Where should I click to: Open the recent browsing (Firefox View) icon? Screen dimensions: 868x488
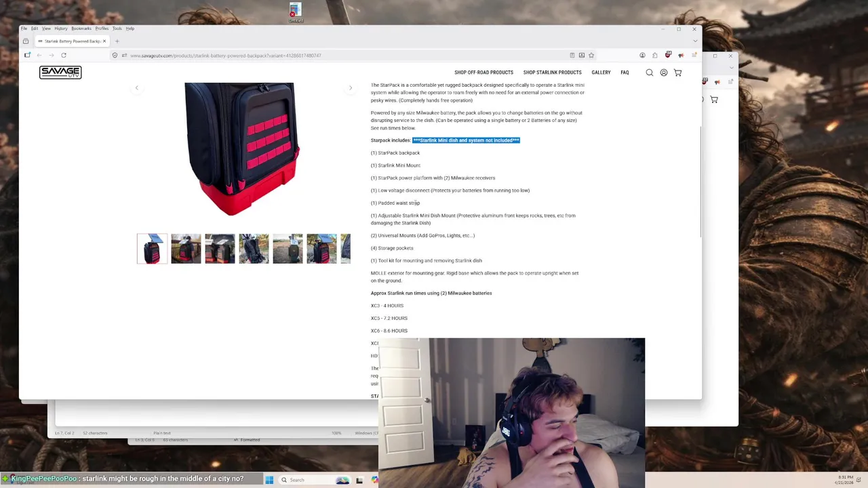[26, 41]
